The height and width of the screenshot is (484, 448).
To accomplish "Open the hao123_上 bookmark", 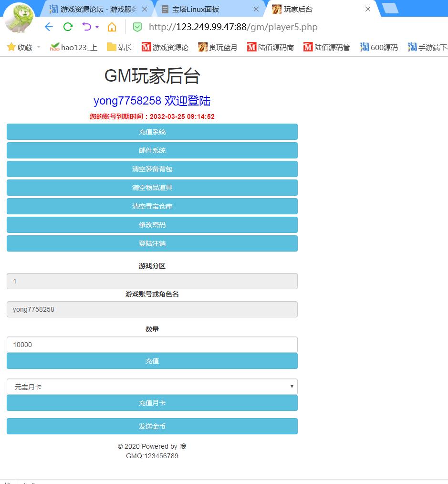I will pos(73,47).
